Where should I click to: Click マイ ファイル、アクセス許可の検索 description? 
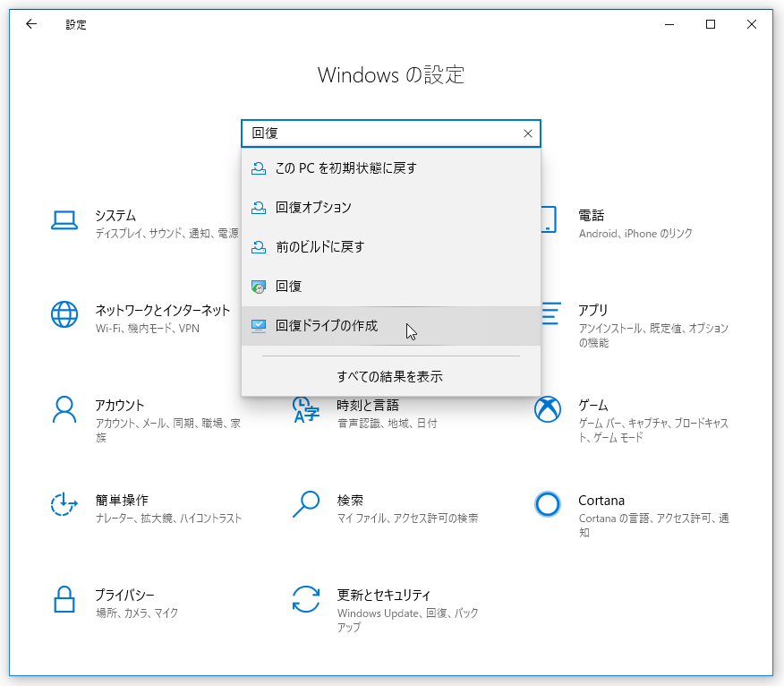407,518
